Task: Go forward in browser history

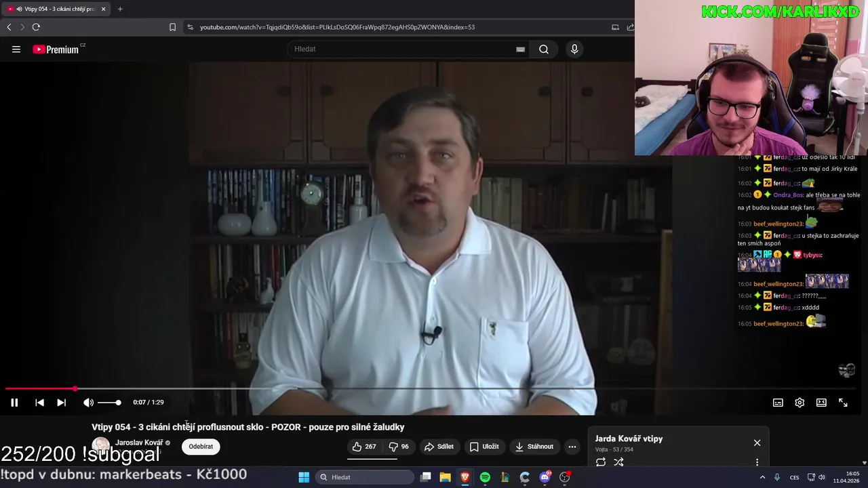Action: point(22,27)
